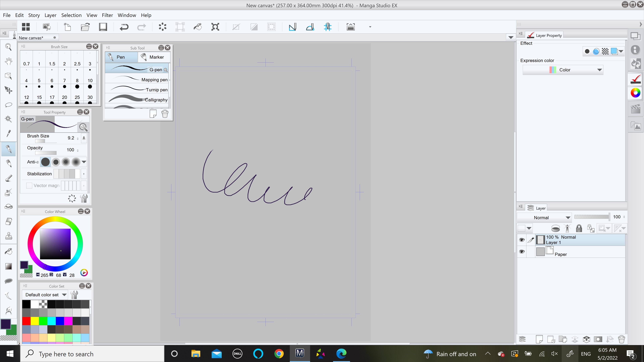The width and height of the screenshot is (644, 362).
Task: Hide Layer 1 with eye icon
Action: [x=522, y=240]
